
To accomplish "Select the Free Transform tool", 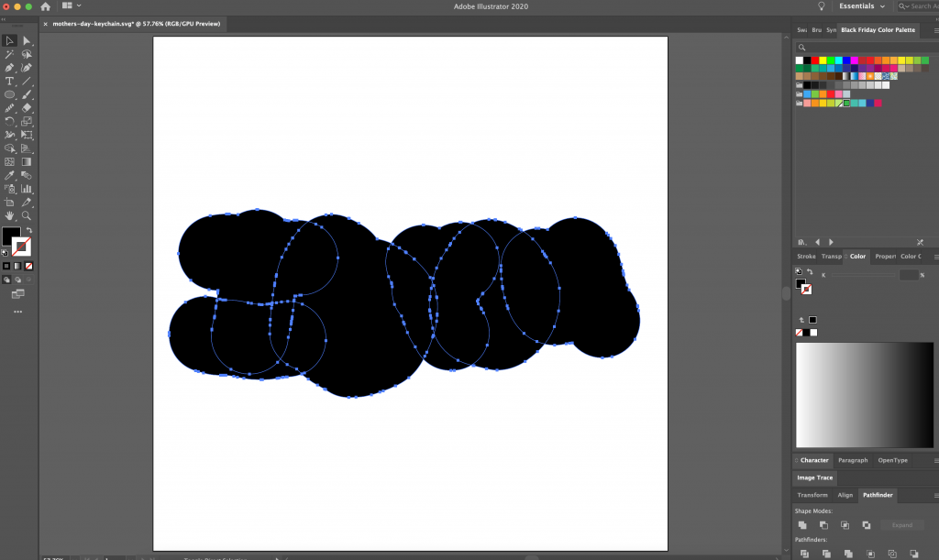I will tap(27, 136).
